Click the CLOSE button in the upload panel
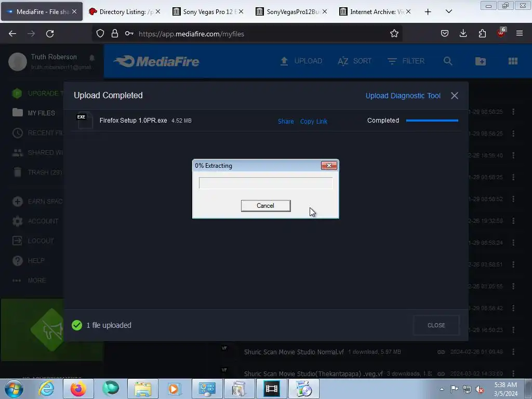This screenshot has height=399, width=532. [x=436, y=325]
